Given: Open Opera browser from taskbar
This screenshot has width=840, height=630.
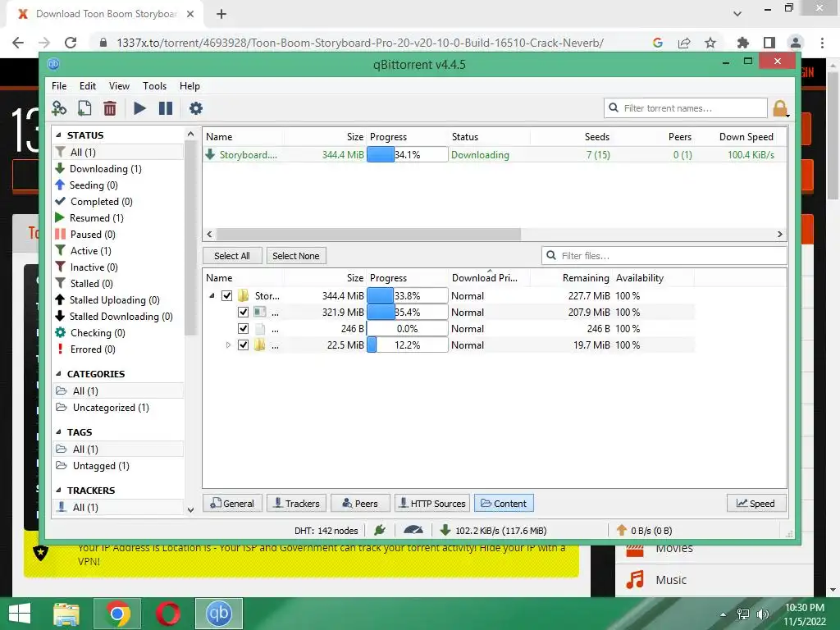Looking at the screenshot, I should 168,614.
